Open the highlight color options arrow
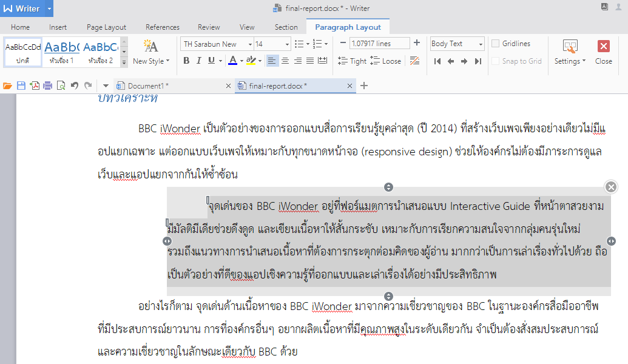This screenshot has width=628, height=364. 260,61
